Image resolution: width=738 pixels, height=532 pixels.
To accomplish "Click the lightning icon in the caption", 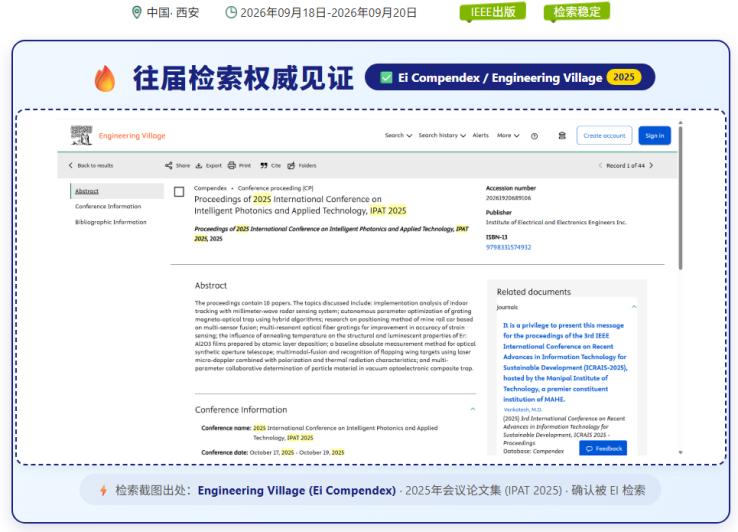I will (x=104, y=490).
